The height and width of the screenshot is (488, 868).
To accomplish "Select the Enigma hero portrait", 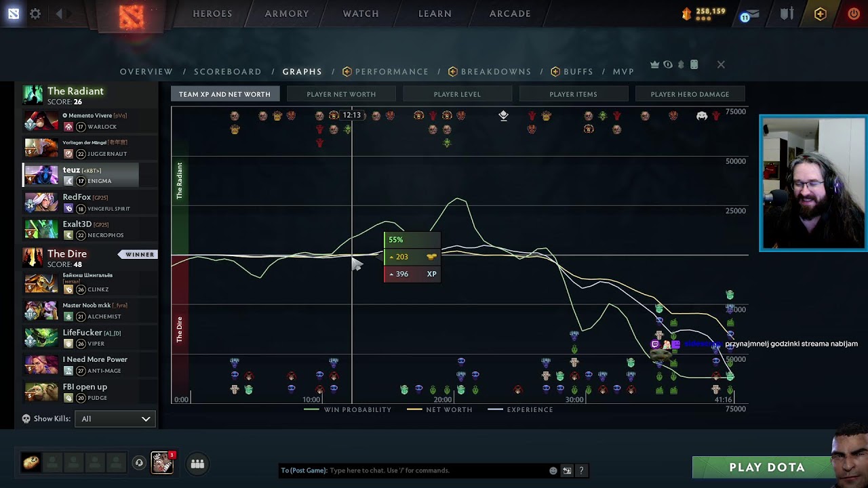I will coord(41,176).
